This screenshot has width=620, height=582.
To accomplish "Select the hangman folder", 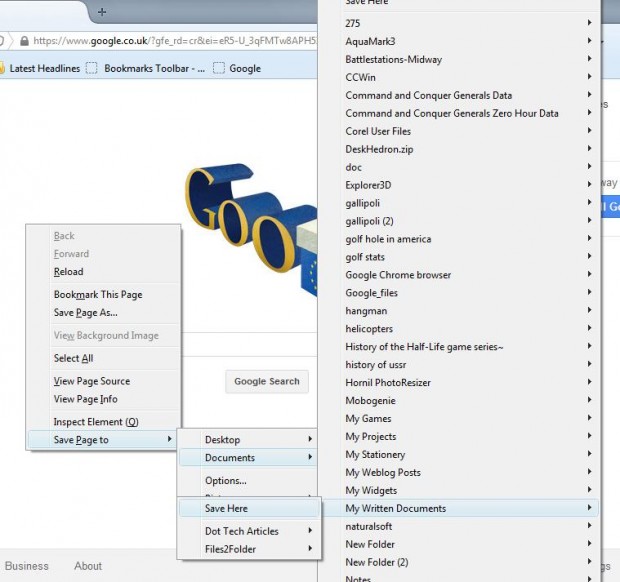I will [459, 311].
